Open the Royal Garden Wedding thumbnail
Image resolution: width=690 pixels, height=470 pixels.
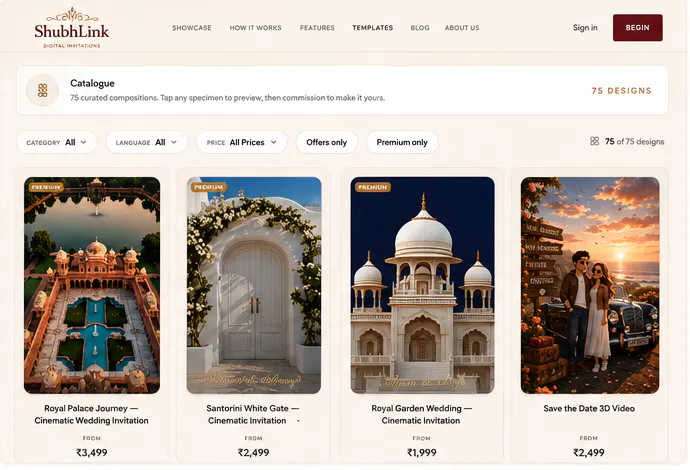(x=422, y=285)
